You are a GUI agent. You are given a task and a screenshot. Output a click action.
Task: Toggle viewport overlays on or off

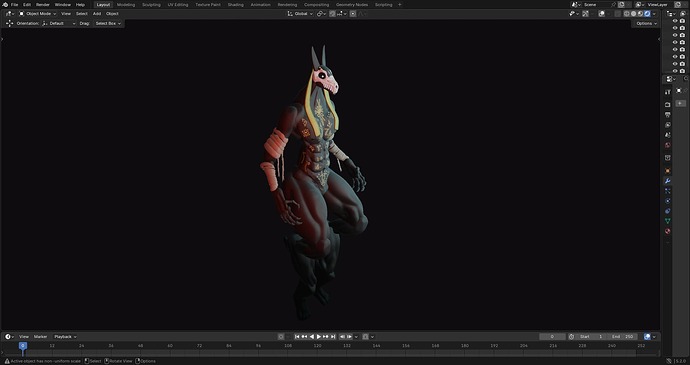601,14
